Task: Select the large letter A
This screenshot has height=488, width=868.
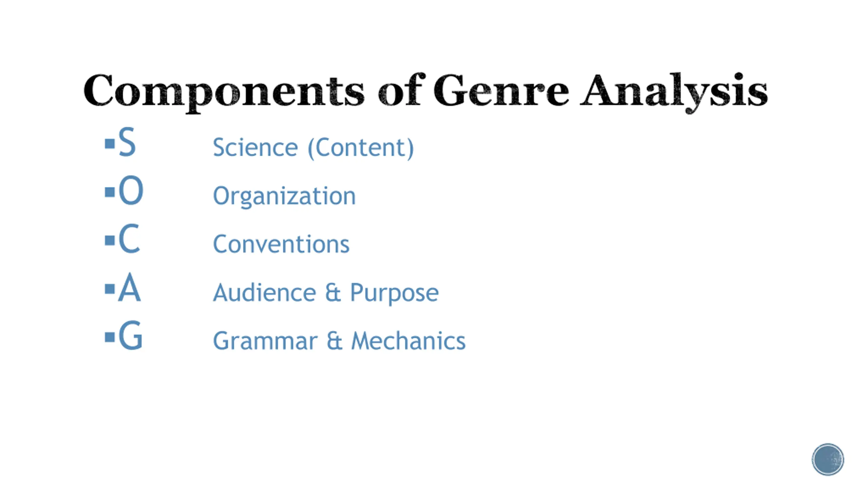Action: pos(129,287)
